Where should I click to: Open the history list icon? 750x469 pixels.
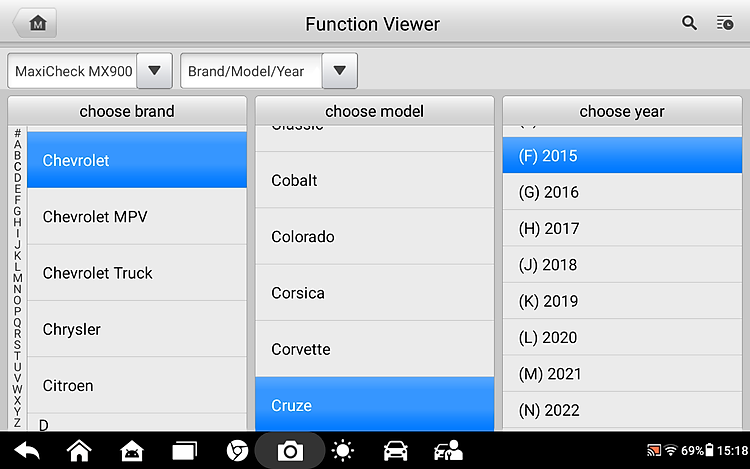click(x=725, y=23)
